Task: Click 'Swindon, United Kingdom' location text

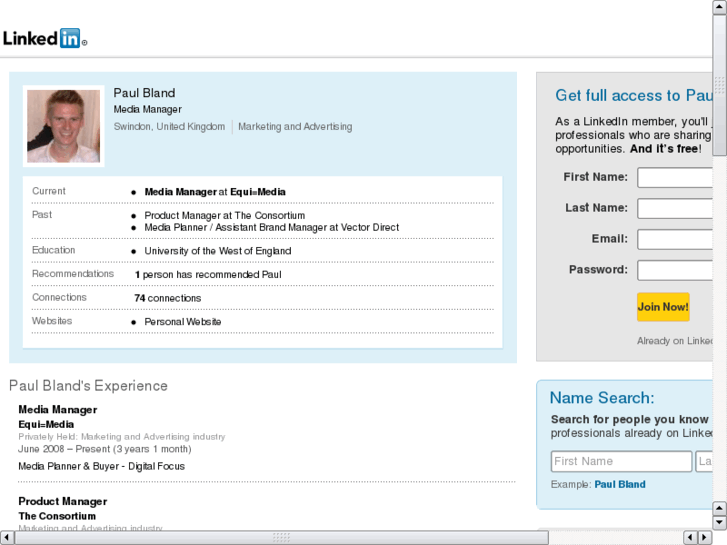Action: coord(169,127)
